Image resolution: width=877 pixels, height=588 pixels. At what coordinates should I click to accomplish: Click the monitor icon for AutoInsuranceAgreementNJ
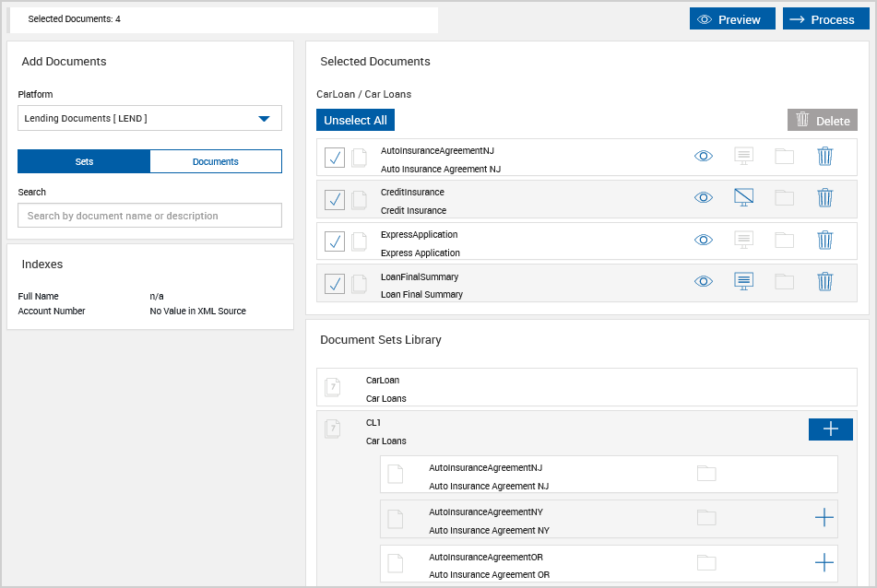743,156
